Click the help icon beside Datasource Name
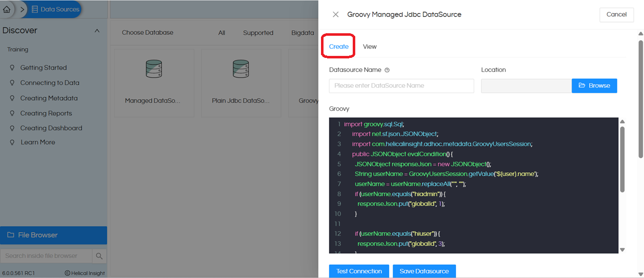This screenshot has height=278, width=644. tap(387, 71)
